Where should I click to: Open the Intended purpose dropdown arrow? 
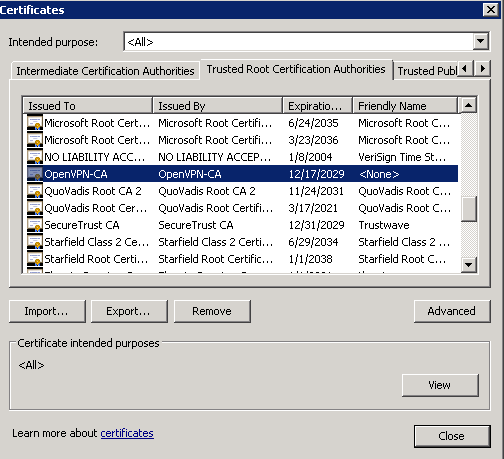pos(480,41)
